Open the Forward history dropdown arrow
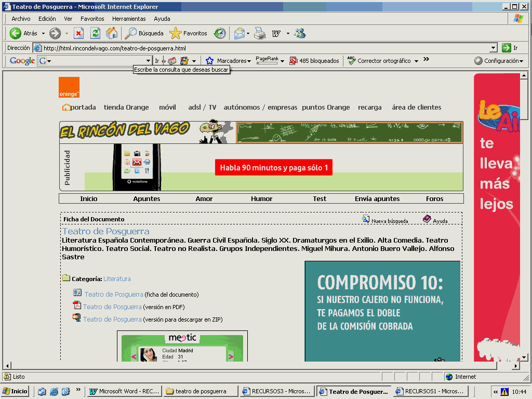This screenshot has height=399, width=532. [66, 34]
